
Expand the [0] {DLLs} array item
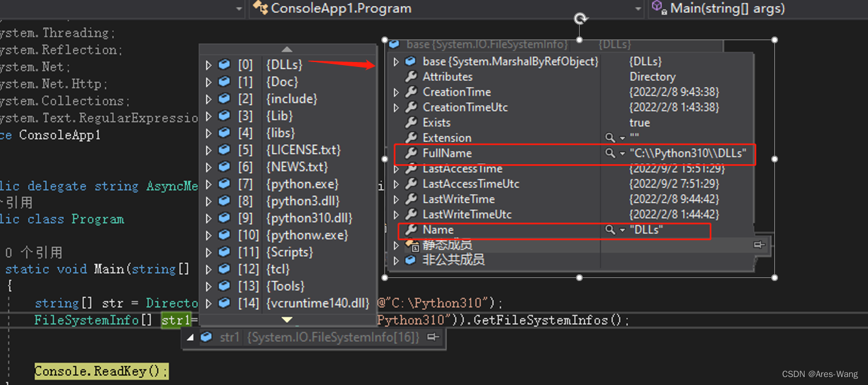209,64
